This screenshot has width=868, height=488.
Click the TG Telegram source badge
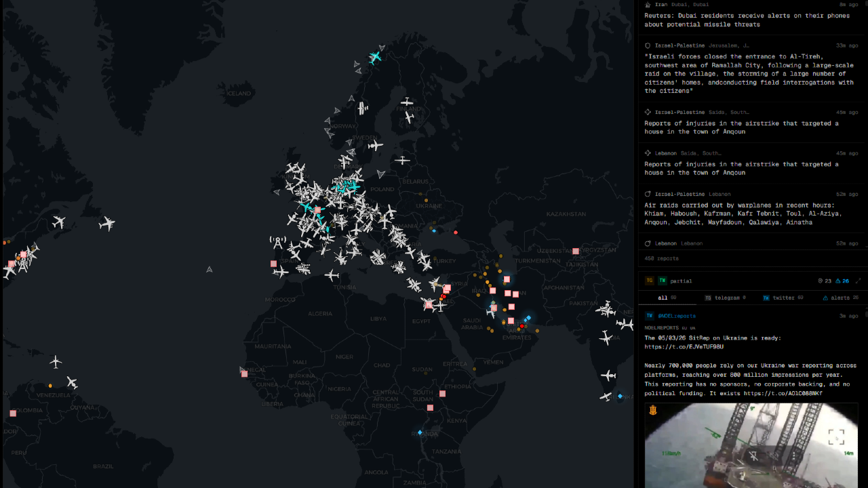point(650,281)
